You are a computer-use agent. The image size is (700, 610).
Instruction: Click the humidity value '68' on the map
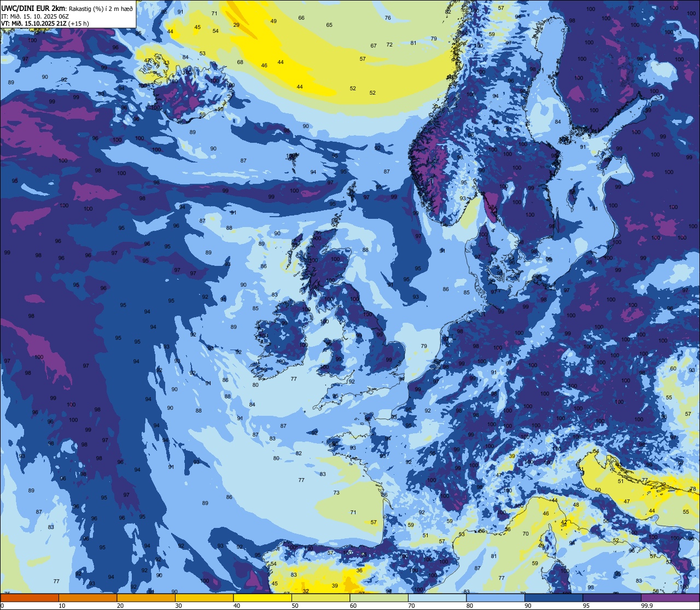240,62
